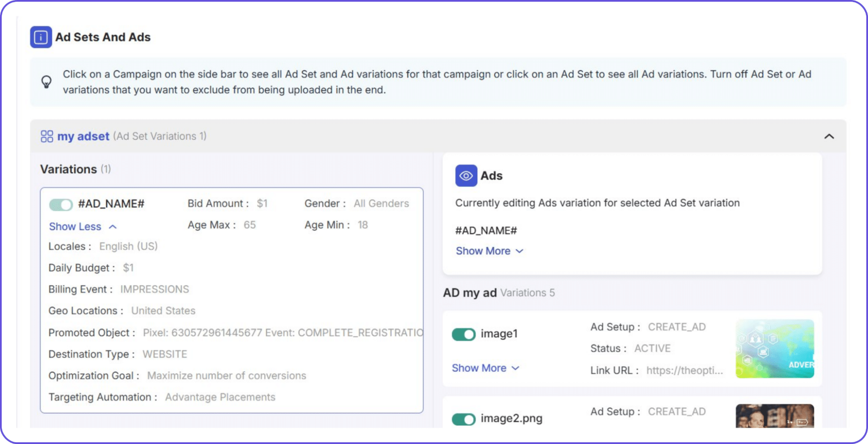Viewport: 868px width, 444px height.
Task: Select the #AD_NAME# ad set variation name
Action: coord(111,204)
